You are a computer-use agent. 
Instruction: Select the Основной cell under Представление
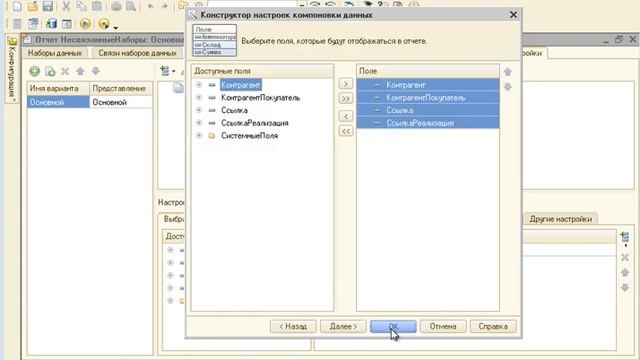pos(120,102)
